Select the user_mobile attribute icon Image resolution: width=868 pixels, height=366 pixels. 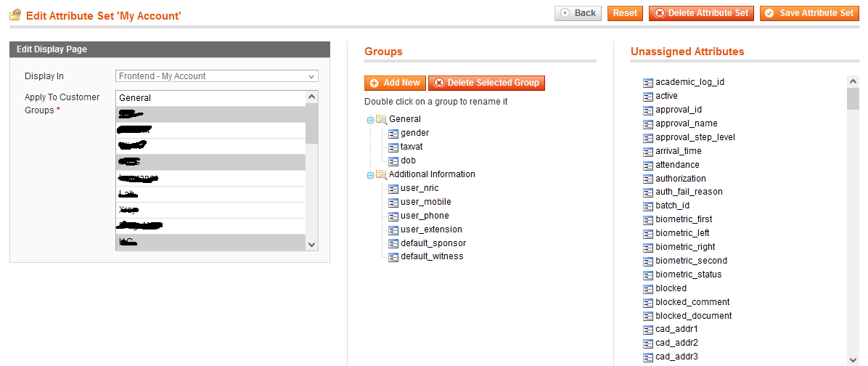coord(393,203)
